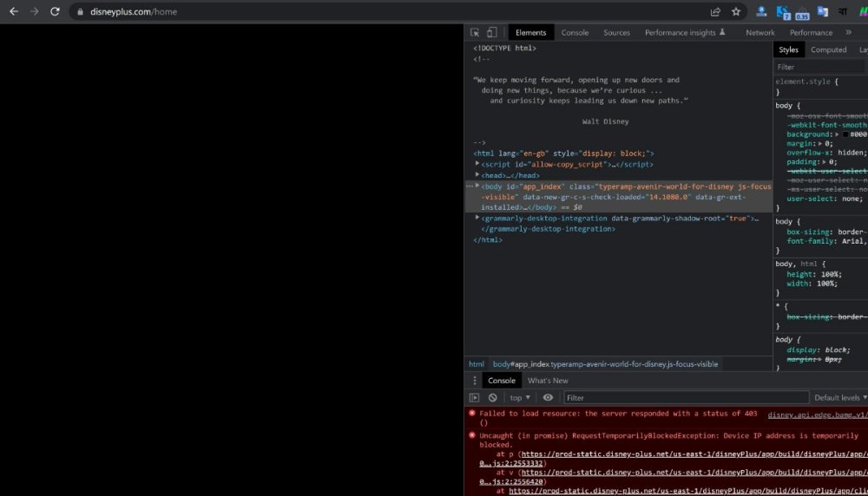
Task: Switch to the Network tab
Action: tap(760, 33)
